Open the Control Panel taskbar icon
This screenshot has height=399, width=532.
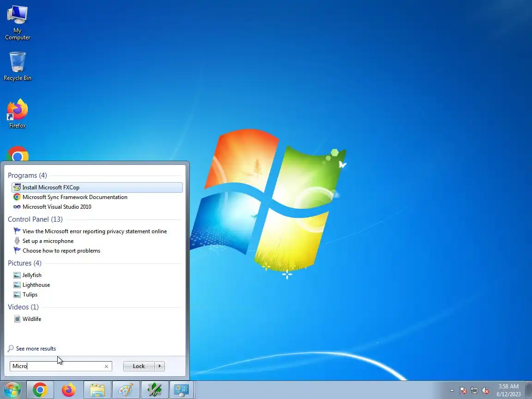181,390
